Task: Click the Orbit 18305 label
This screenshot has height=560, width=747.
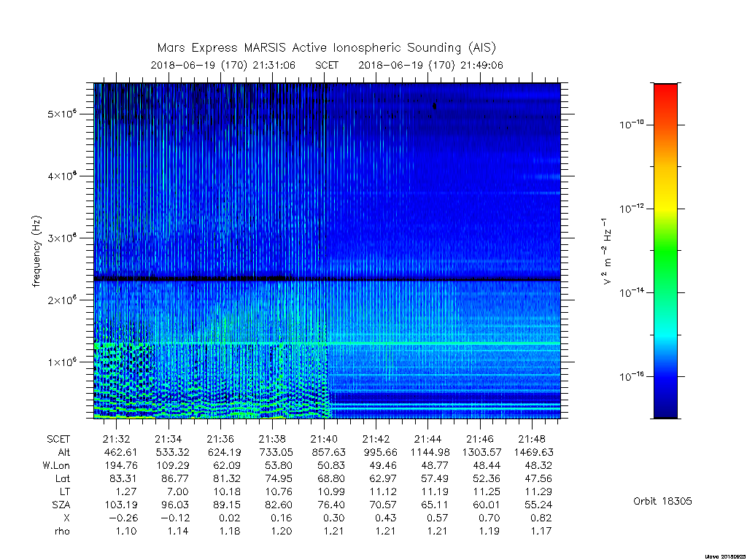Action: click(662, 501)
